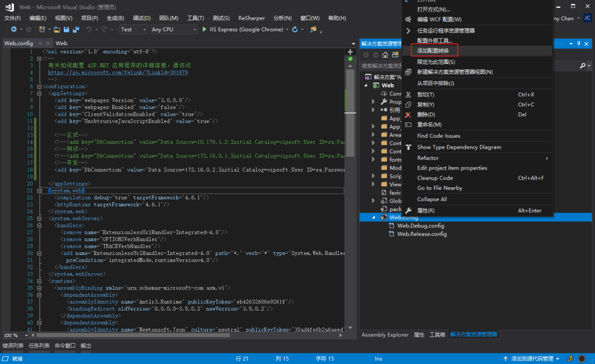Collapse the Web.config tree node
The height and width of the screenshot is (364, 595).
click(x=374, y=218)
